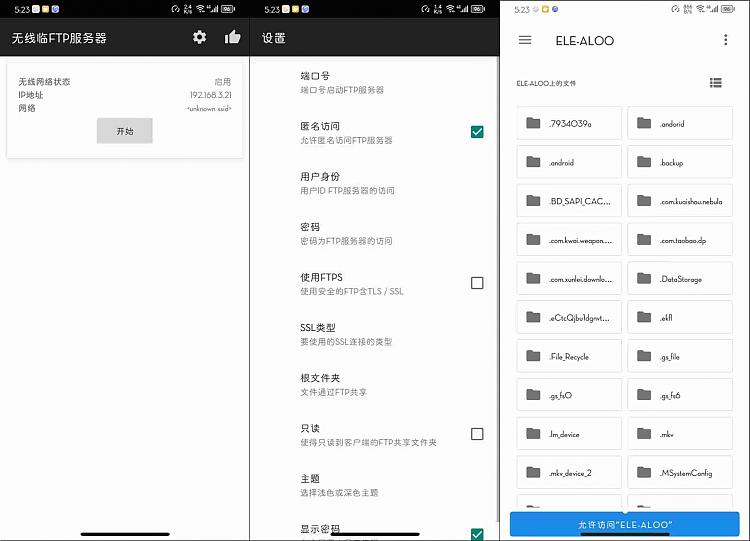This screenshot has height=541, width=750.
Task: Open the .DataStorage folder
Action: point(679,279)
